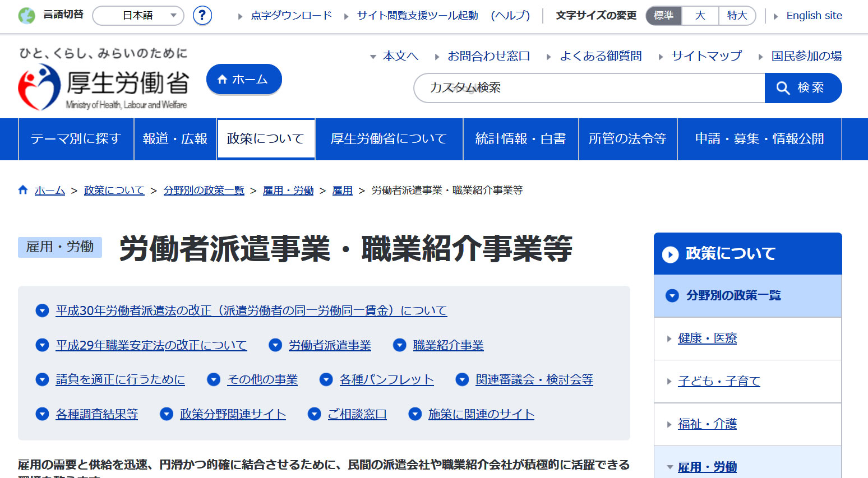Screen dimensions: 868x478
Task: Click the globe language icon
Action: [26, 16]
